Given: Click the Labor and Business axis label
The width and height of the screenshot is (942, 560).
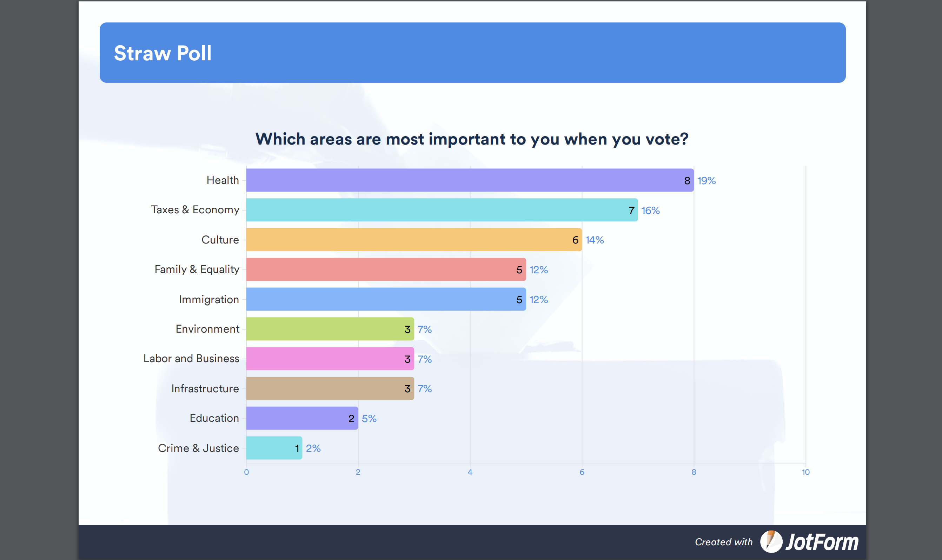Looking at the screenshot, I should 191,359.
